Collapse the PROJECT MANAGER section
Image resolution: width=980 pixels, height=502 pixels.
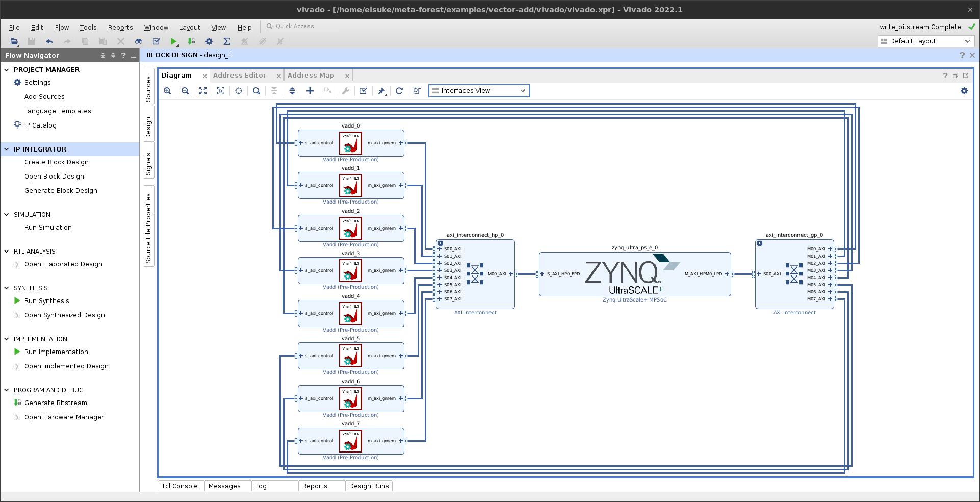[7, 70]
